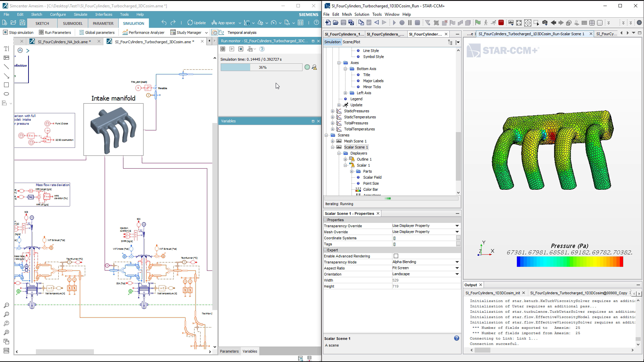Switch to the SUBMODEL mode tab

(x=73, y=23)
